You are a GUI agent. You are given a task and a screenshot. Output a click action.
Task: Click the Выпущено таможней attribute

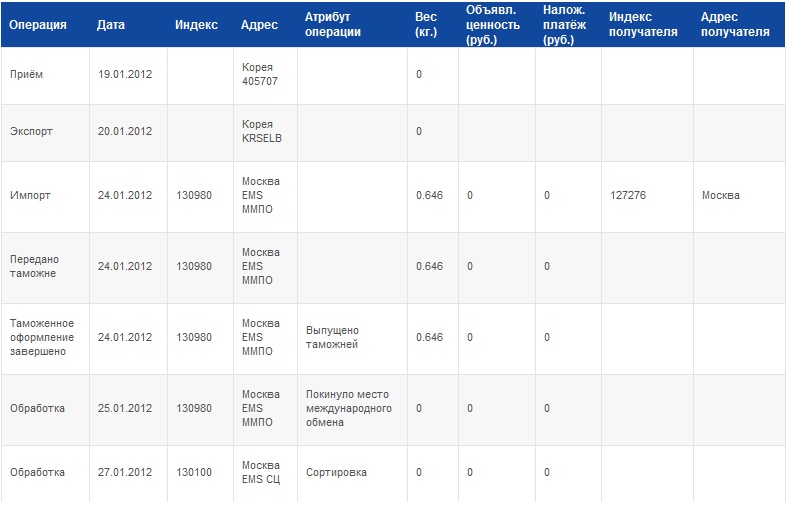point(332,338)
